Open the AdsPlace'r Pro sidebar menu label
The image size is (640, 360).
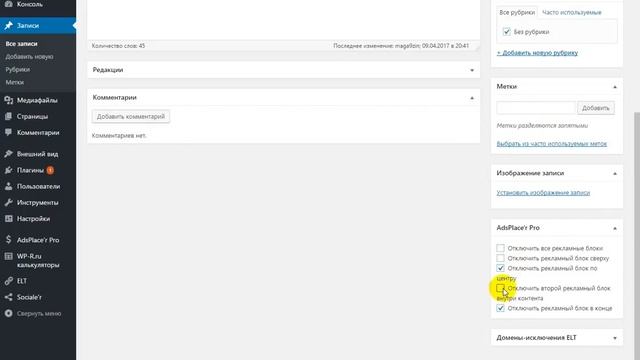click(x=38, y=240)
